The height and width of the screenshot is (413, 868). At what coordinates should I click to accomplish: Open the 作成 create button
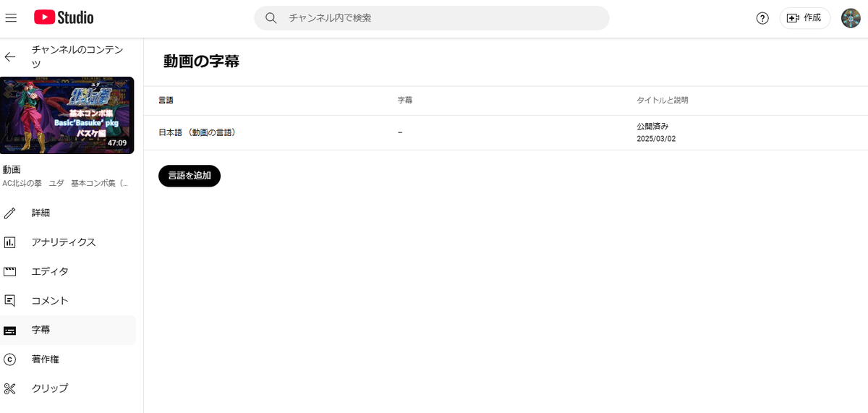tap(804, 18)
